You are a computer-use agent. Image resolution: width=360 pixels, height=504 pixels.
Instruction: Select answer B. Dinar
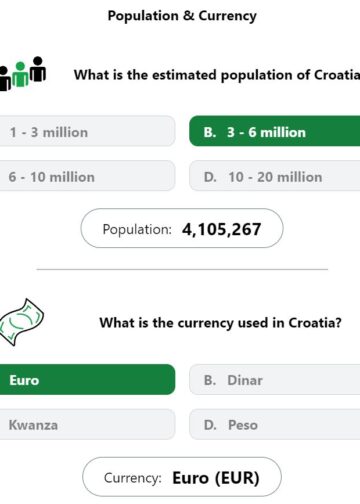[275, 380]
